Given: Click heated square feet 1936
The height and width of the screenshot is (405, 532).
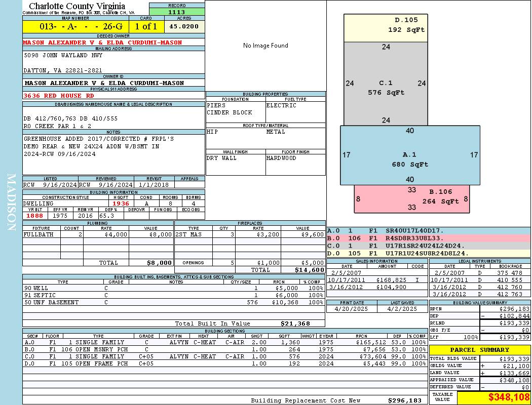Looking at the screenshot, I should (x=121, y=204).
